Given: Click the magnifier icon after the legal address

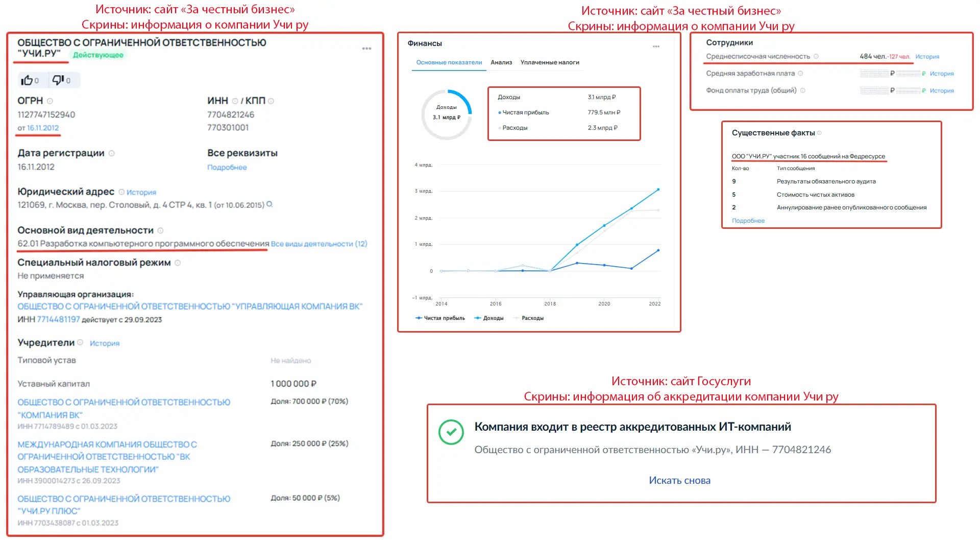Looking at the screenshot, I should click(x=269, y=204).
